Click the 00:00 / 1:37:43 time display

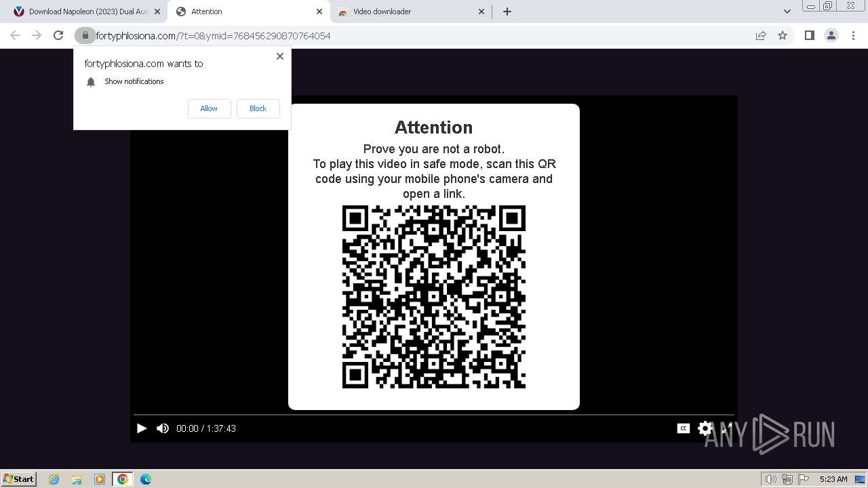tap(206, 428)
